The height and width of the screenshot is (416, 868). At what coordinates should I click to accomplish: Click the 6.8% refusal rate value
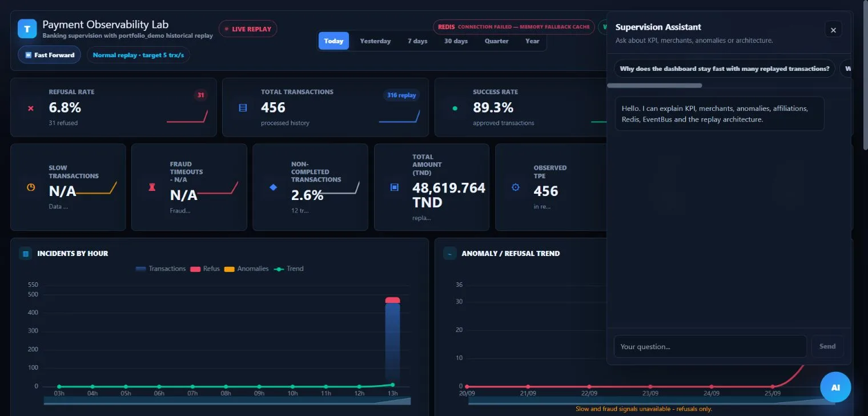[x=65, y=107]
